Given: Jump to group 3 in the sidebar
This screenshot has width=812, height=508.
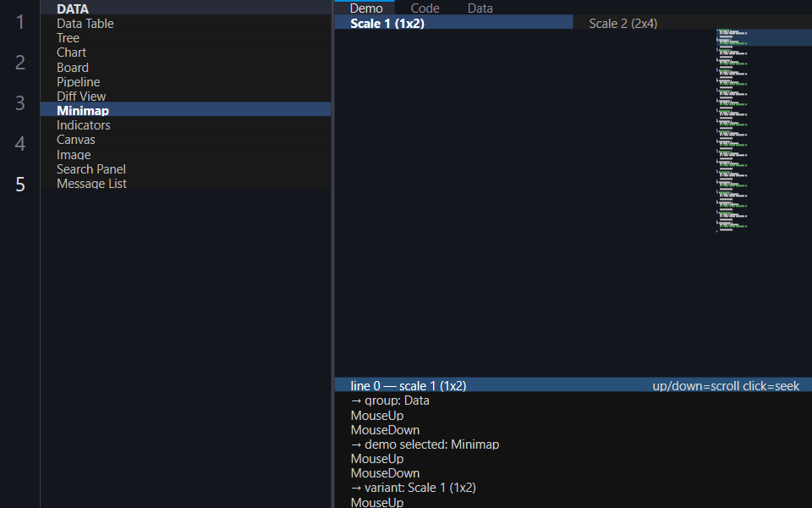Looking at the screenshot, I should [x=20, y=102].
